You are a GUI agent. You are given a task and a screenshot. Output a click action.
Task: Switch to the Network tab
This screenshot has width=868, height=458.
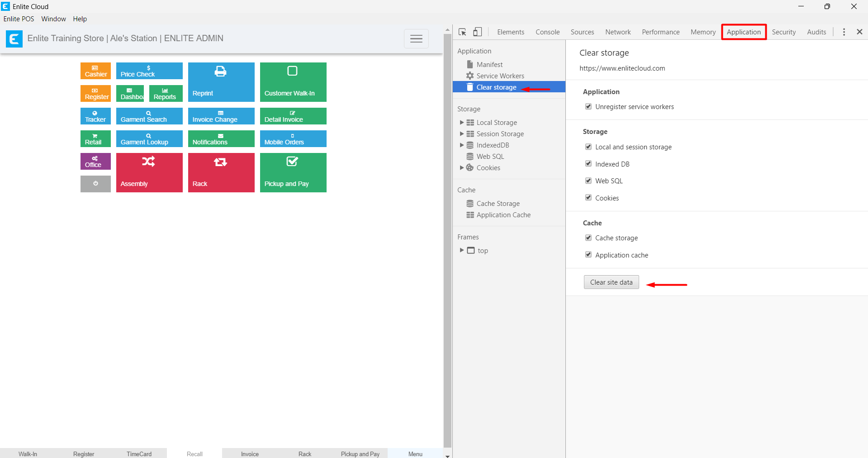(x=617, y=32)
